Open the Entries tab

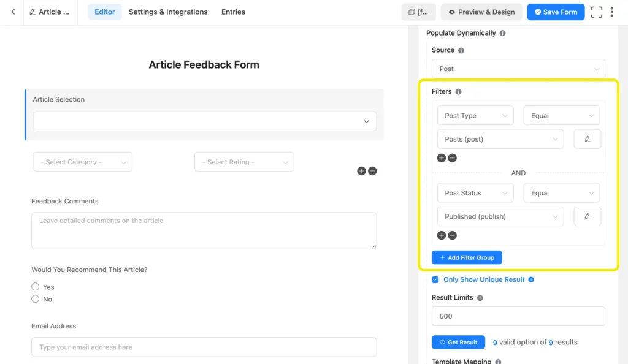click(x=233, y=12)
